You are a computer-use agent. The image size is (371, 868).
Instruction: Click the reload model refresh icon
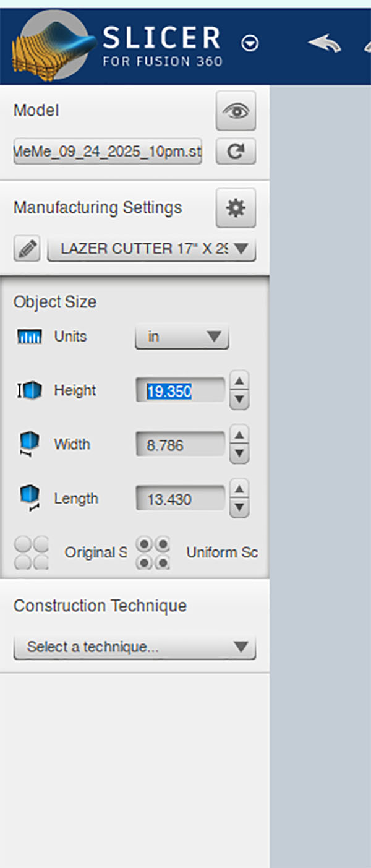(236, 152)
